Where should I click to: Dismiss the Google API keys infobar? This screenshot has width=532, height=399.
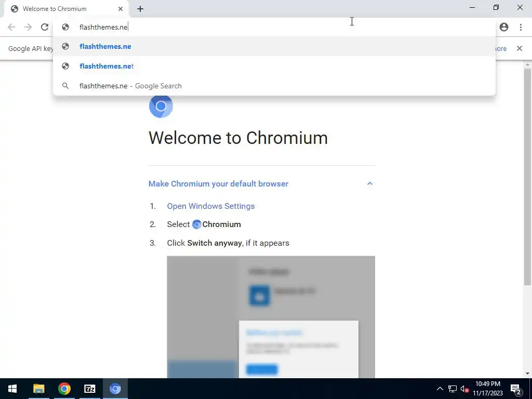(520, 48)
